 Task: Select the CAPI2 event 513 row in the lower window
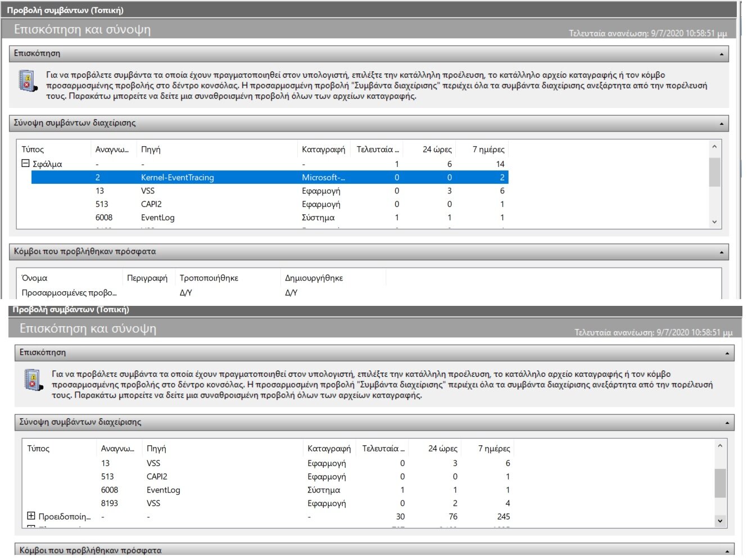pyautogui.click(x=275, y=477)
